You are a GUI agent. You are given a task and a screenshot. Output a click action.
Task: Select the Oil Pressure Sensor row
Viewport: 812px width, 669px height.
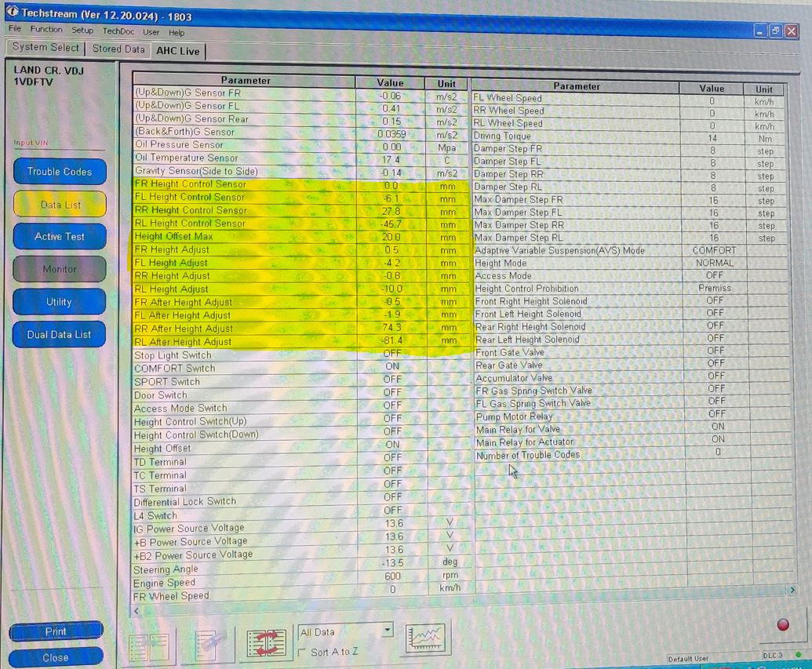(x=300, y=146)
